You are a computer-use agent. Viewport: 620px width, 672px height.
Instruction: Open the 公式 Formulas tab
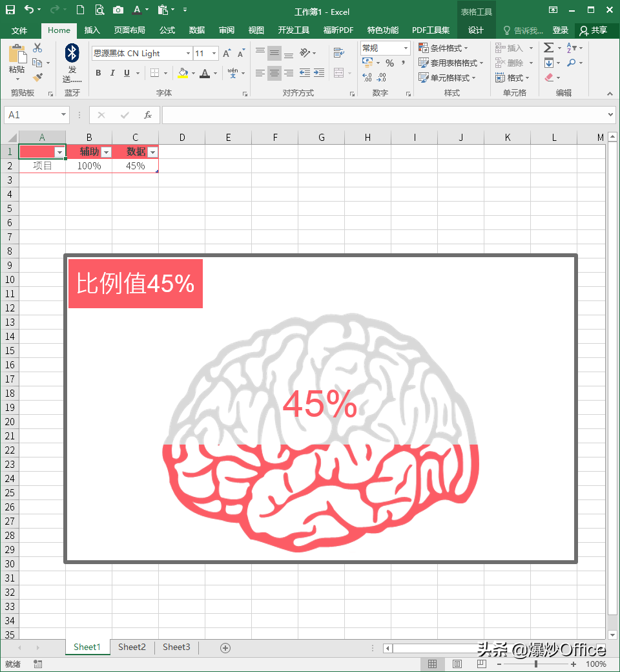click(x=167, y=30)
